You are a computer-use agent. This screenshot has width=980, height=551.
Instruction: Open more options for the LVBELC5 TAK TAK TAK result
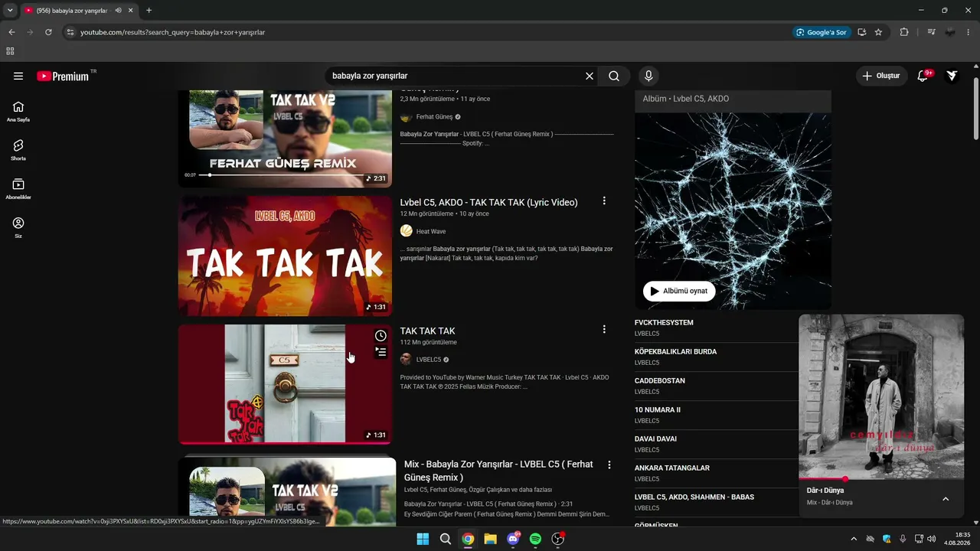604,330
